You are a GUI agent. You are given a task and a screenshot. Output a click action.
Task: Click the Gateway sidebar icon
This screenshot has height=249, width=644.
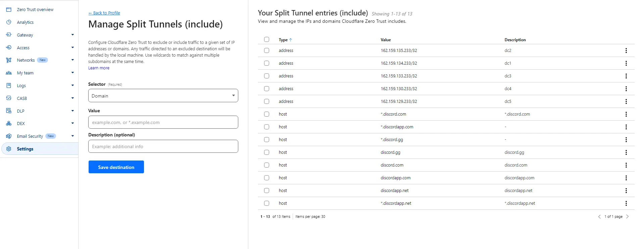(9, 35)
